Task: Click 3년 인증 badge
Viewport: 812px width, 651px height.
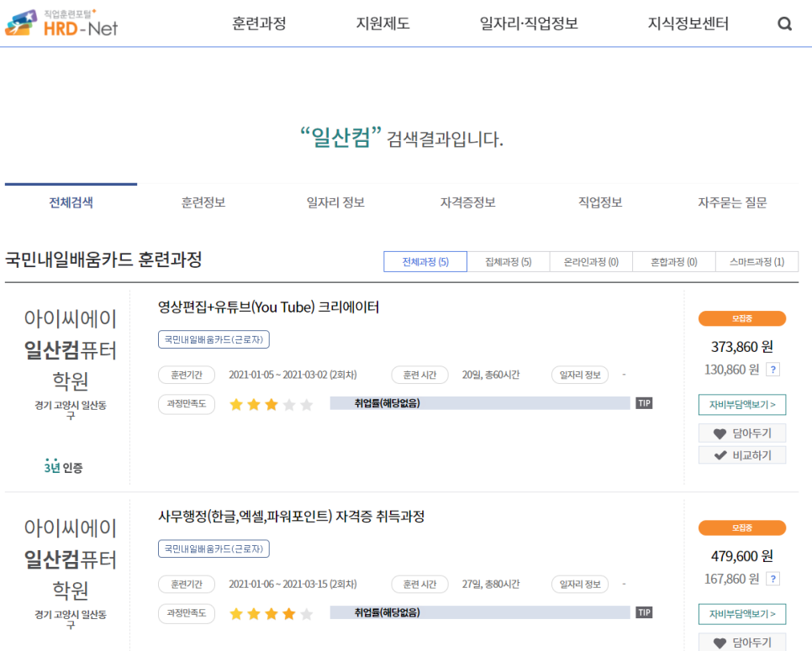Action: coord(63,467)
